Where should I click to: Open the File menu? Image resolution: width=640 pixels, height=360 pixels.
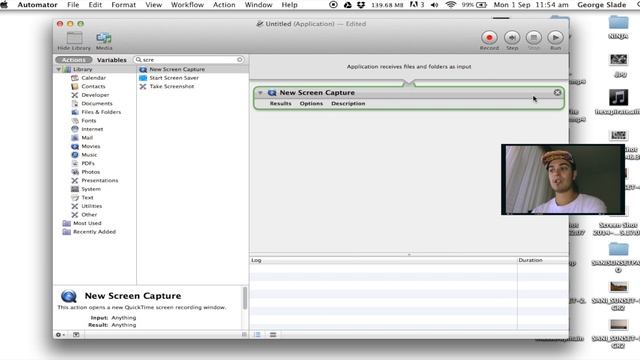73,5
